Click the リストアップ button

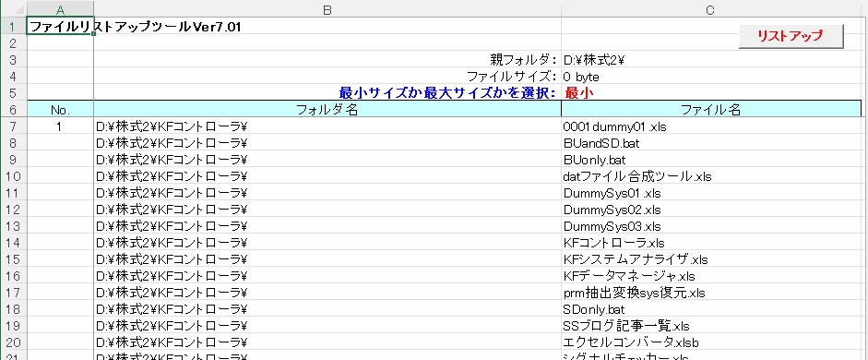click(791, 37)
